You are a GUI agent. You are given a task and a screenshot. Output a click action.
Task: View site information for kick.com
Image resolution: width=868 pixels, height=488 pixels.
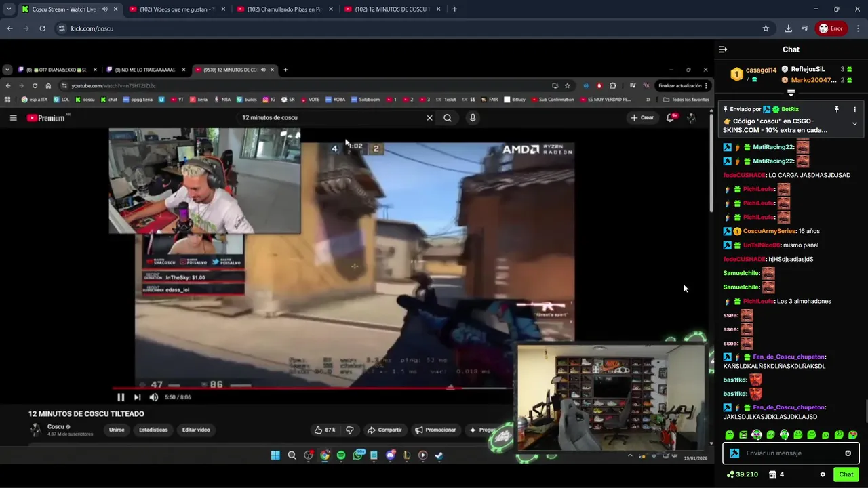pyautogui.click(x=62, y=28)
